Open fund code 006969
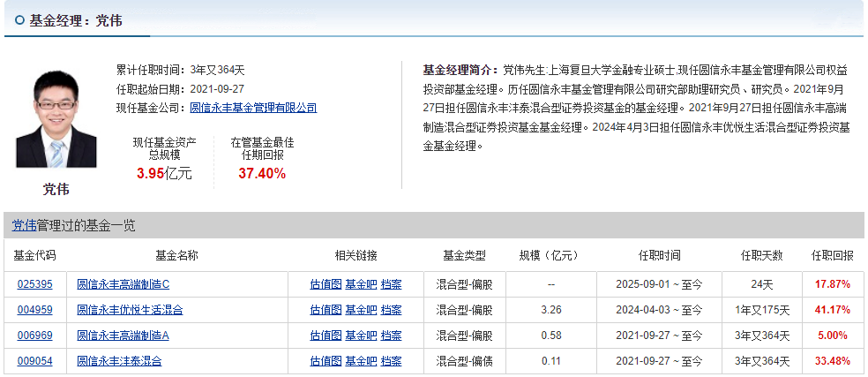Image resolution: width=868 pixels, height=377 pixels. click(35, 336)
